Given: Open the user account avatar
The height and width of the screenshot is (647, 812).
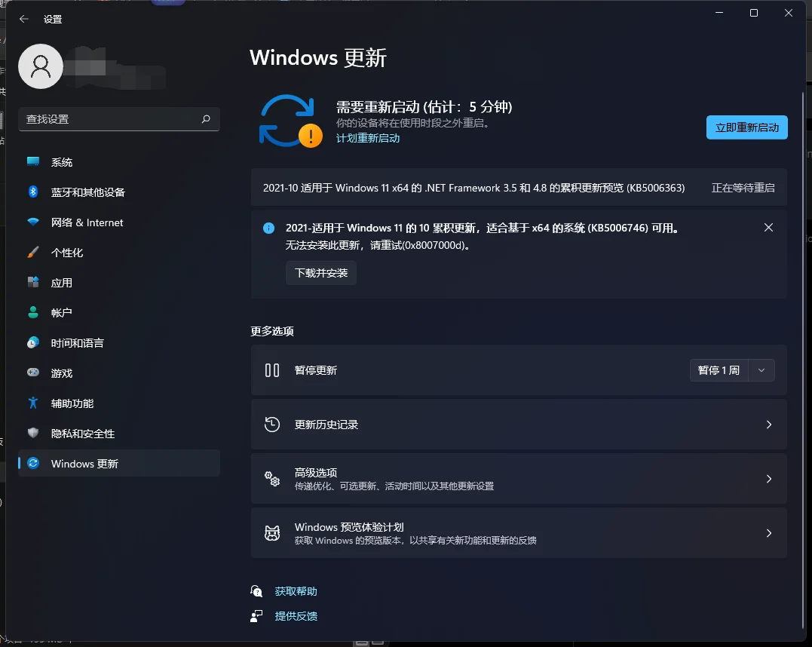Looking at the screenshot, I should [41, 66].
